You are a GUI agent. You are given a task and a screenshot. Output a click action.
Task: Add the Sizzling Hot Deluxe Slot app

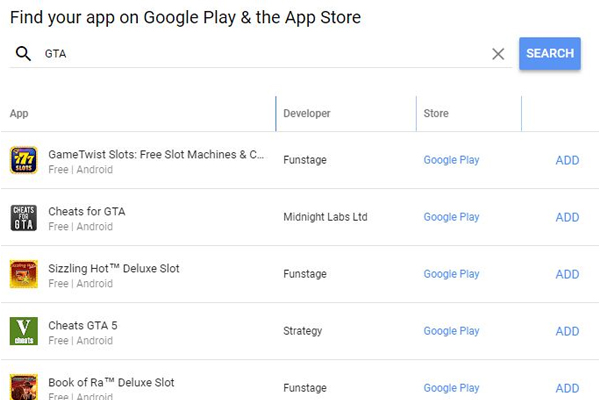pos(567,274)
